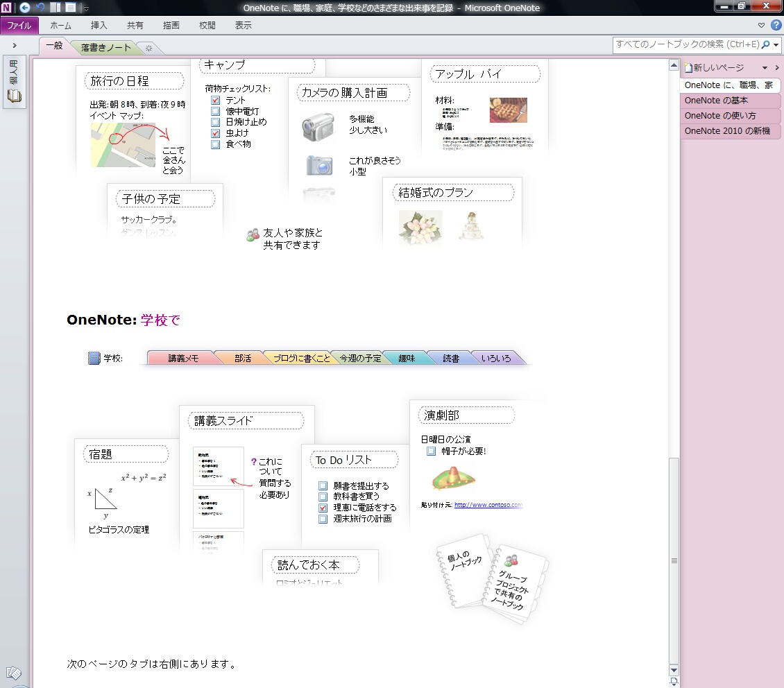Viewport: 784px width, 688px height.
Task: Toggle the 虫よけ checkbox
Action: pos(216,133)
